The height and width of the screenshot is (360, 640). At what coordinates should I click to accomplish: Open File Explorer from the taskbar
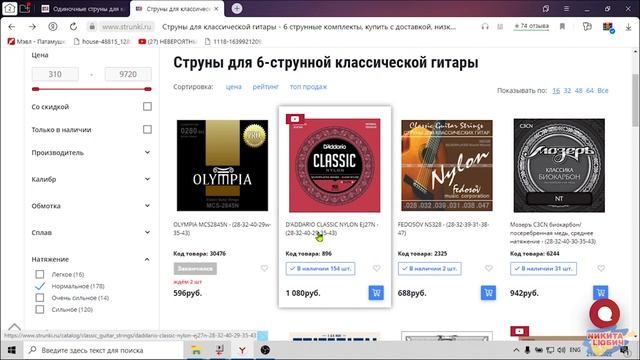click(x=196, y=350)
